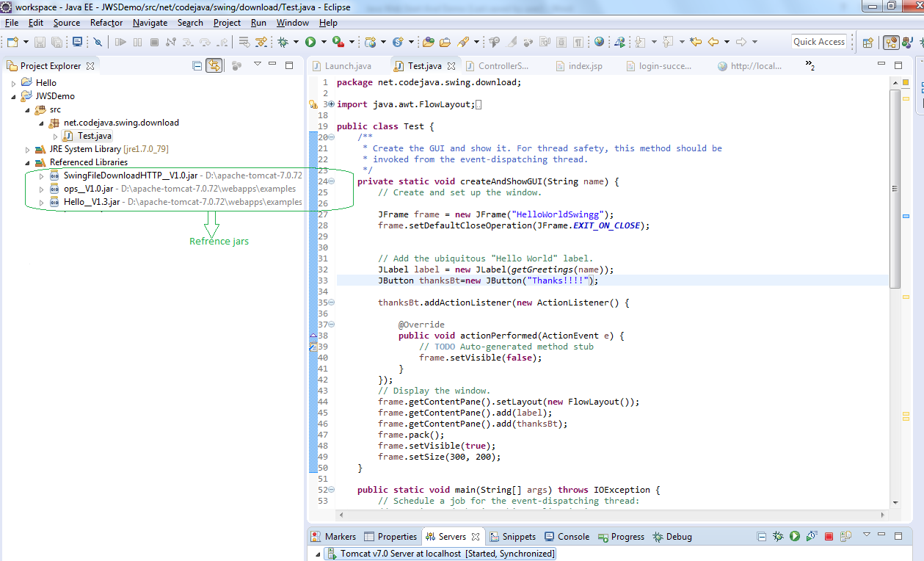The width and height of the screenshot is (924, 561).
Task: Click the Terminate debug toolbar icon
Action: coord(154,42)
